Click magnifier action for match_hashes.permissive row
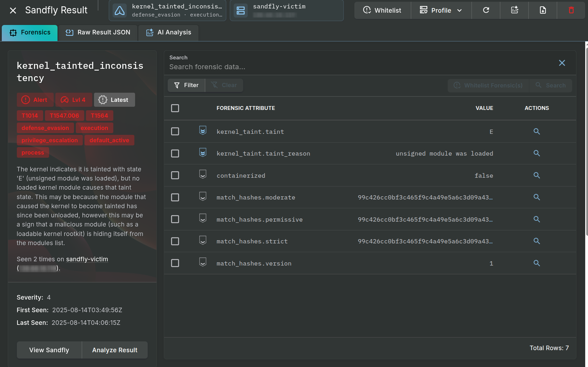The width and height of the screenshot is (588, 367). point(537,219)
